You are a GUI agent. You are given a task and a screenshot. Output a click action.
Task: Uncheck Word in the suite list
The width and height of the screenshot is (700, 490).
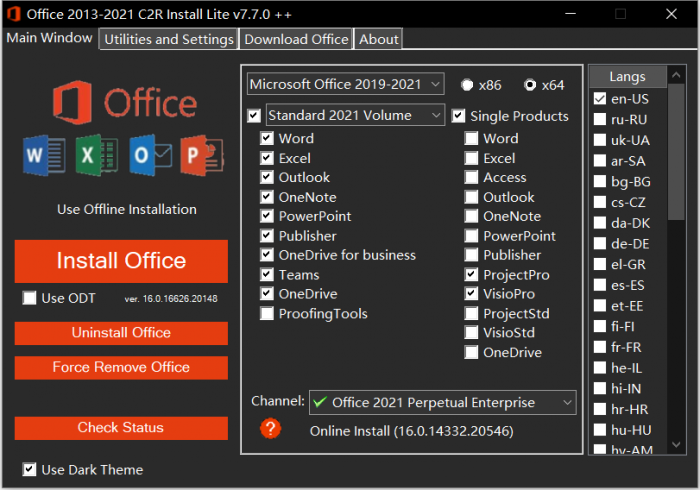pos(267,138)
